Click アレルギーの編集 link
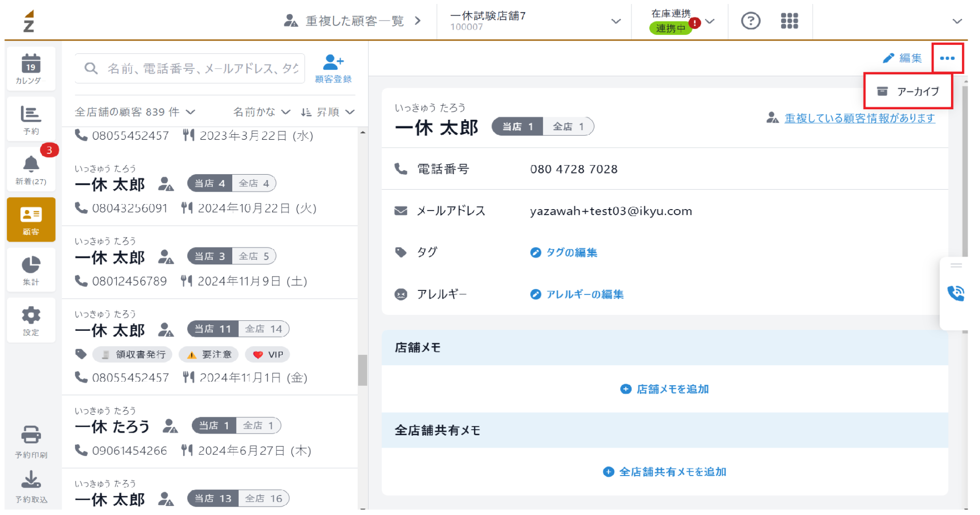 pos(577,294)
